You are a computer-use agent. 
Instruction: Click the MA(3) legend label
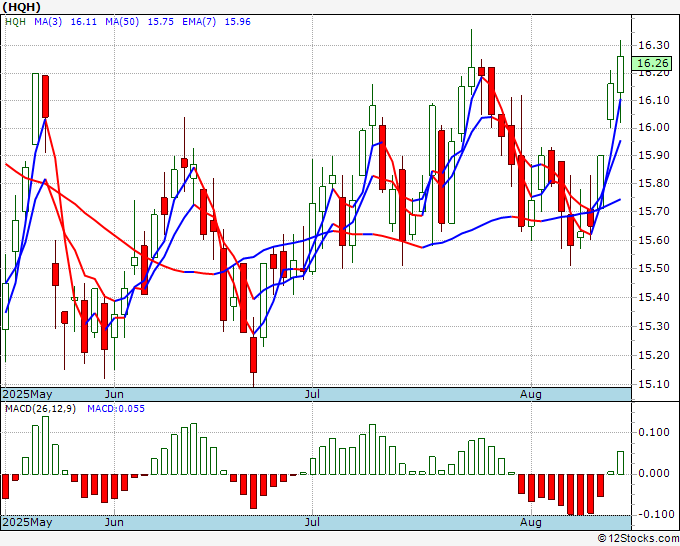[48, 22]
